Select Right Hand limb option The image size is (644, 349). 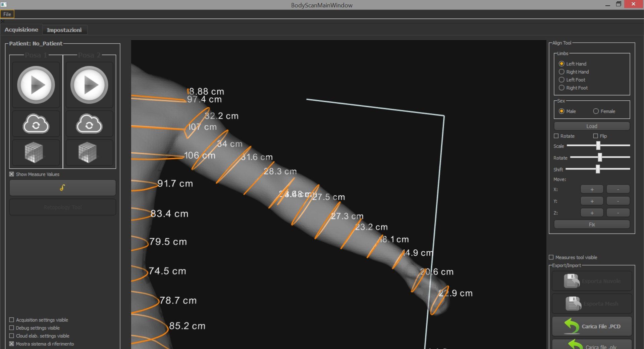561,72
